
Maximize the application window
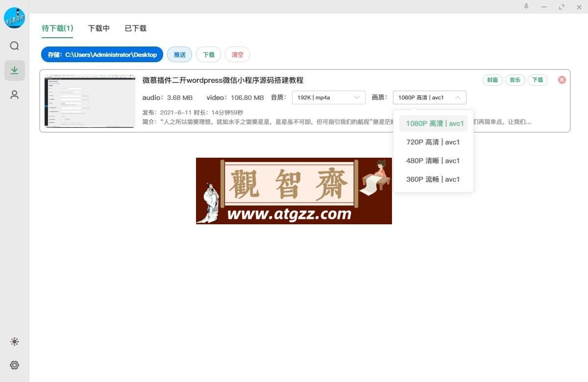562,7
